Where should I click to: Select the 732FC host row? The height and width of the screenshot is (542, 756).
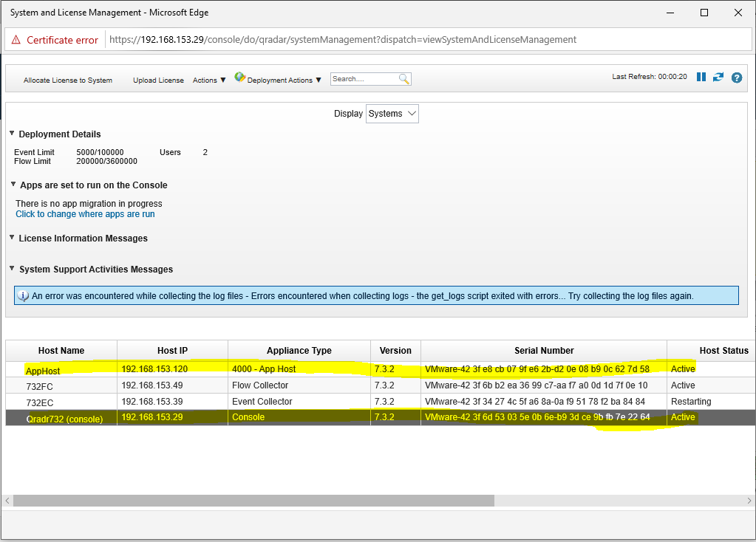381,385
